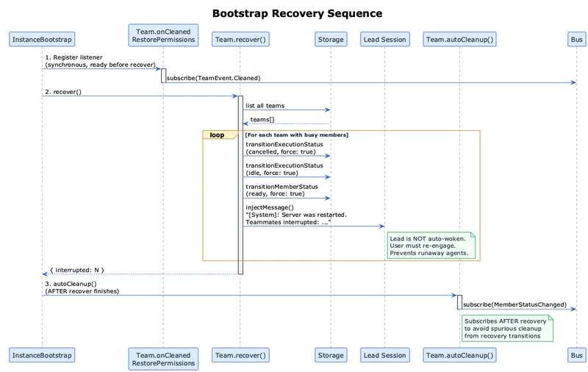Screen dimensions: 588x372
Task: Click the Bootstrap Recovery Sequence title
Action: (297, 14)
